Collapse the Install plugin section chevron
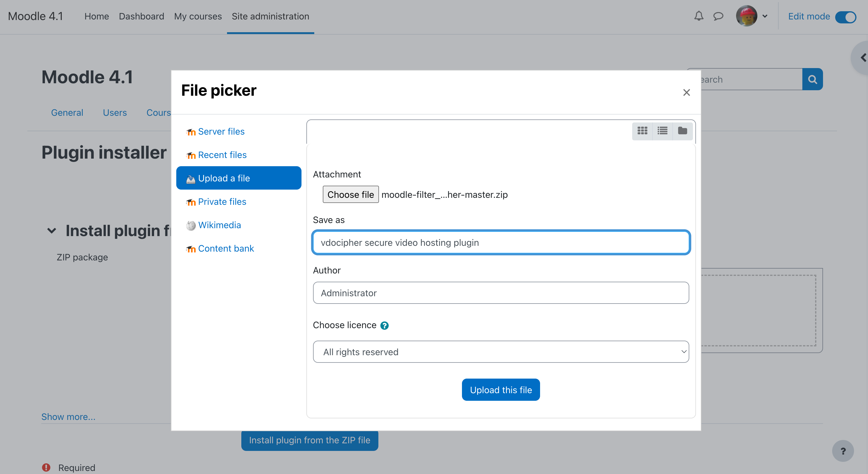Image resolution: width=868 pixels, height=474 pixels. click(x=52, y=231)
